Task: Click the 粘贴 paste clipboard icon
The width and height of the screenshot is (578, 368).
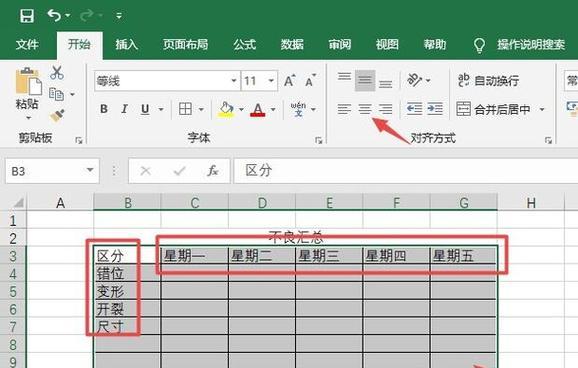Action: pos(28,82)
